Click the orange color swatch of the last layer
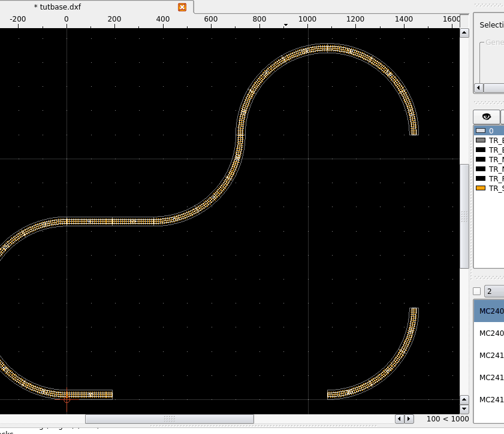This screenshot has width=504, height=434. tap(480, 188)
